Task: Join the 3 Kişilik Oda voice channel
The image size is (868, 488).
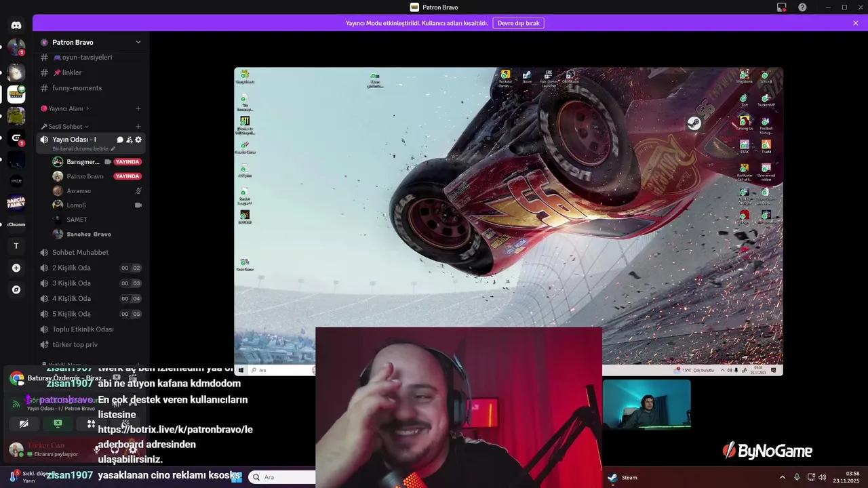Action: click(x=91, y=283)
